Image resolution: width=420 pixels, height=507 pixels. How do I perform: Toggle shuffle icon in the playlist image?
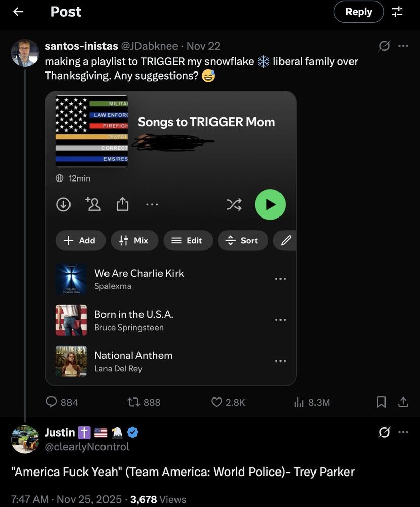click(x=234, y=204)
